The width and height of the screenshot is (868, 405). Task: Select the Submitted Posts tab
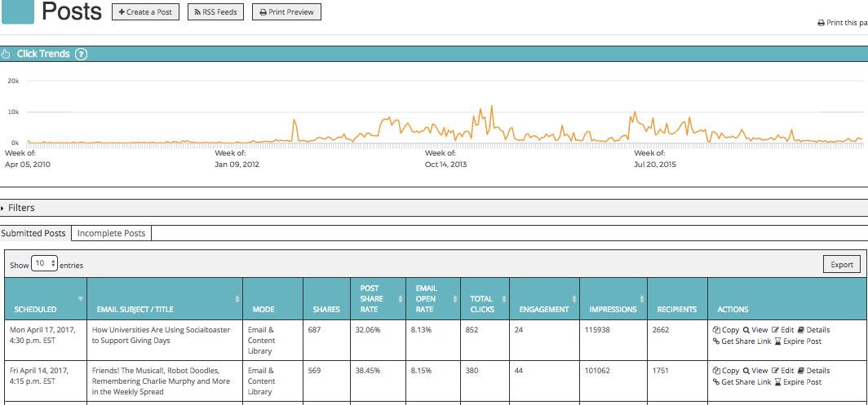coord(36,234)
